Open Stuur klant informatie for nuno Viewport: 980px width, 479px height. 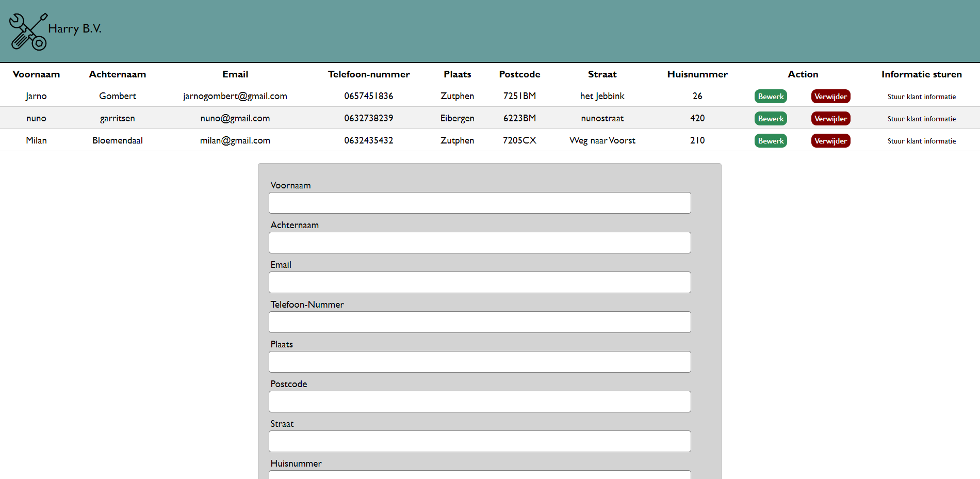(x=922, y=119)
